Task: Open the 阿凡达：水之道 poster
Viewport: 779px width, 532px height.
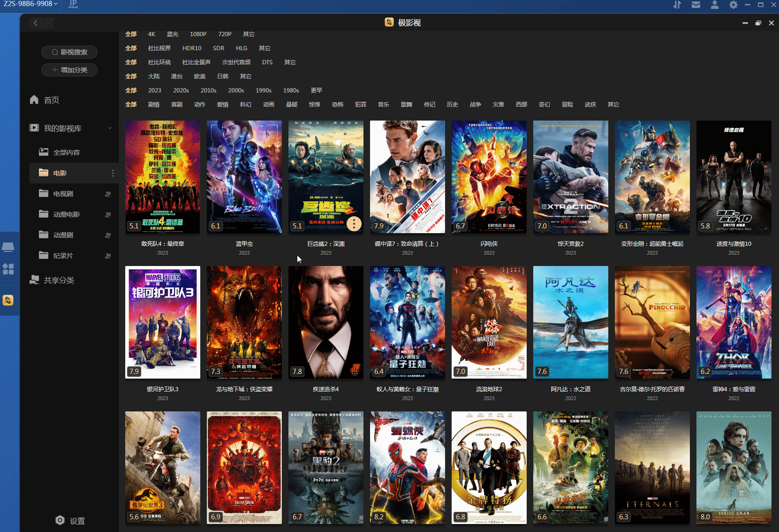Action: pos(571,322)
